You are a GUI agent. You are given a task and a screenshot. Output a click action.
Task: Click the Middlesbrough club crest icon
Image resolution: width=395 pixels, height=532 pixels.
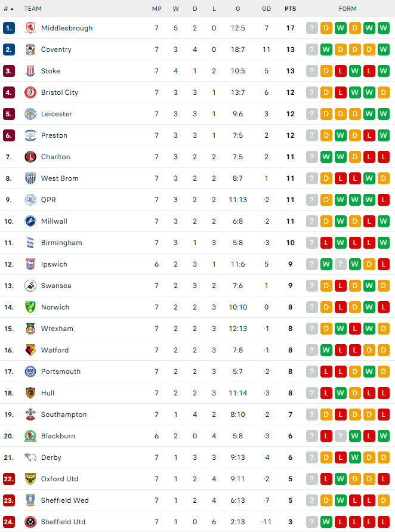pos(30,28)
